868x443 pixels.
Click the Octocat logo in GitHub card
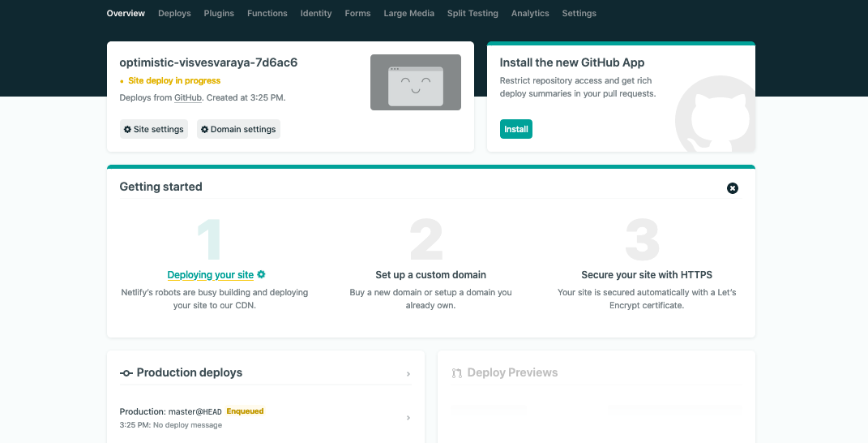715,114
